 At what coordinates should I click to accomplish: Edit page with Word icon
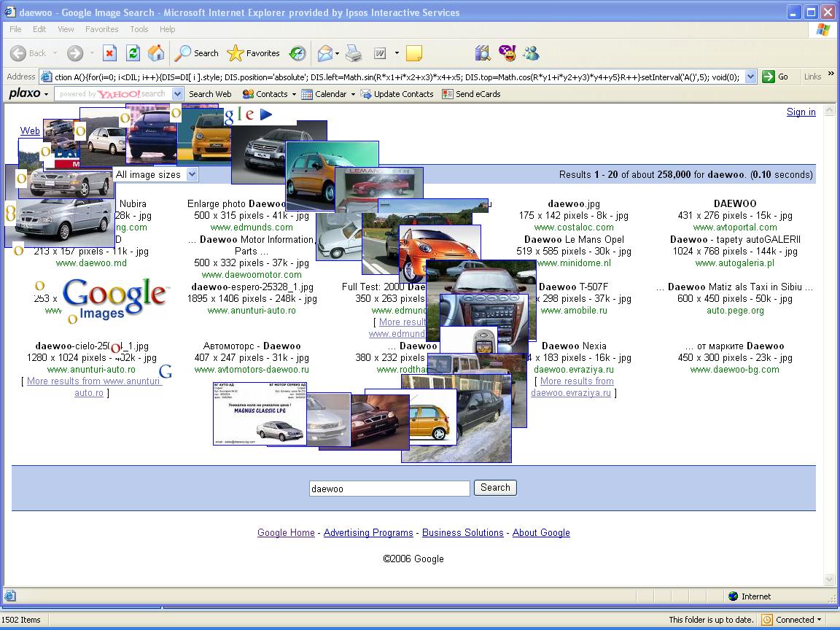[x=380, y=53]
